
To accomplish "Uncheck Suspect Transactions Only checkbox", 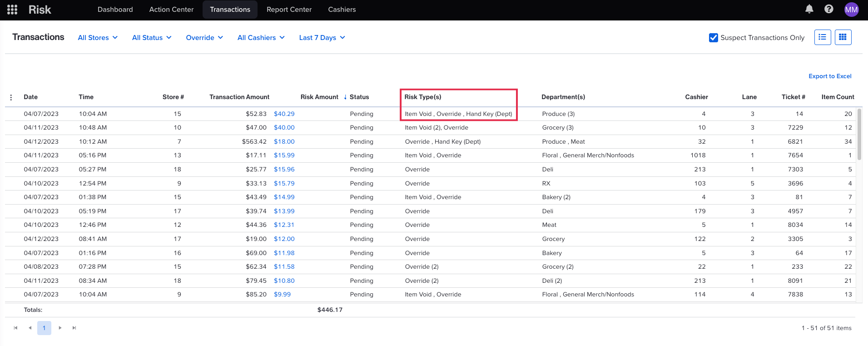I will (x=713, y=38).
